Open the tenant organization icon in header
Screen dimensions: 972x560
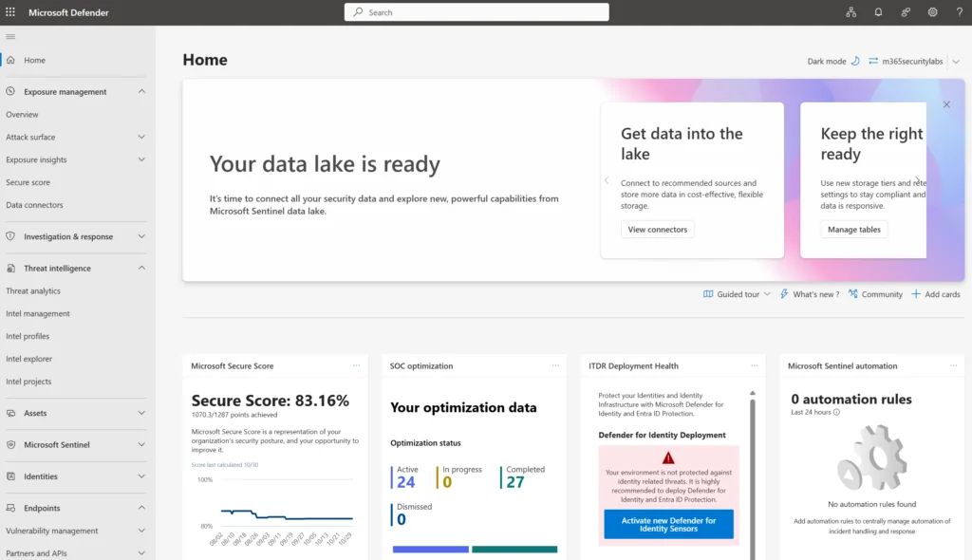851,12
